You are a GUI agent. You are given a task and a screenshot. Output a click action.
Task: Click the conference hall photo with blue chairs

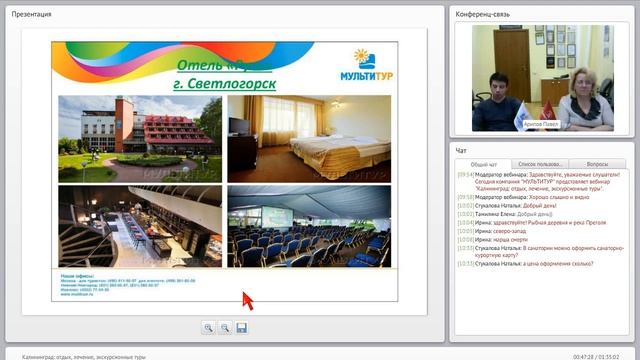(309, 227)
